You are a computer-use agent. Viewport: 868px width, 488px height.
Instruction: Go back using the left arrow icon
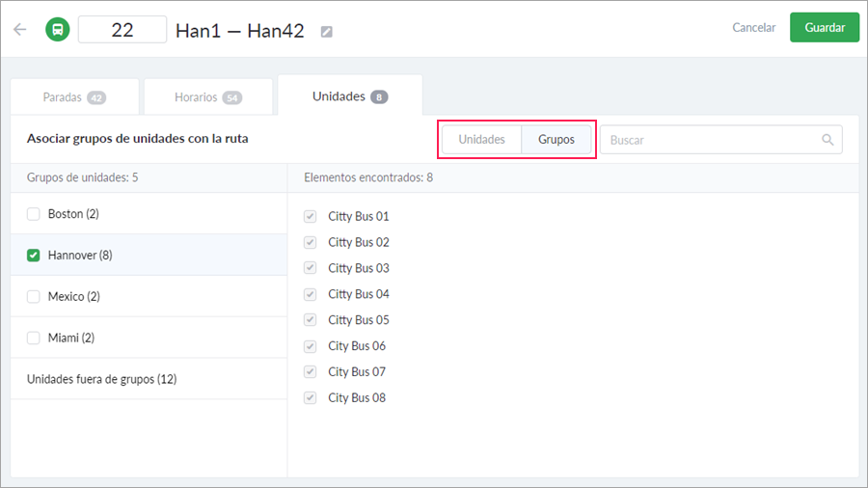(x=20, y=29)
